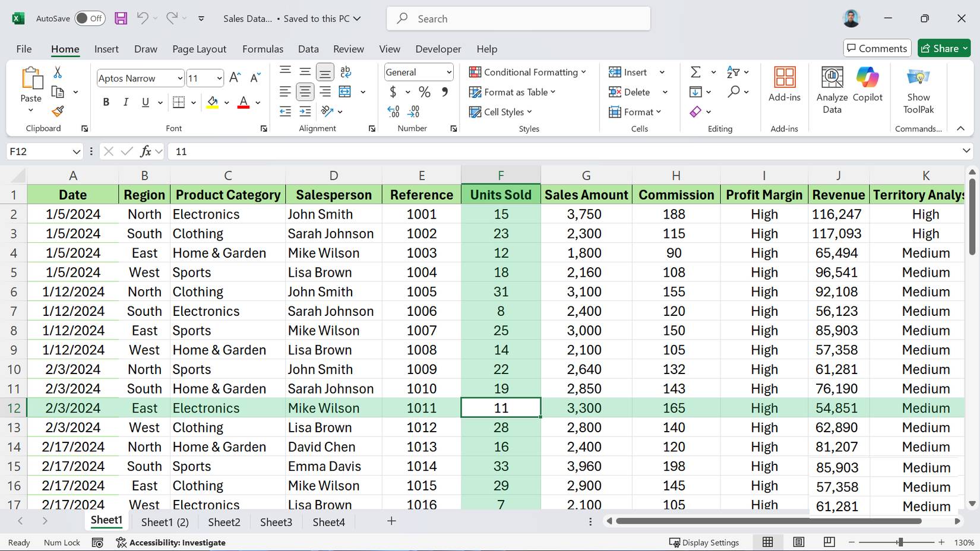This screenshot has width=980, height=551.
Task: Click the Share button
Action: point(944,48)
